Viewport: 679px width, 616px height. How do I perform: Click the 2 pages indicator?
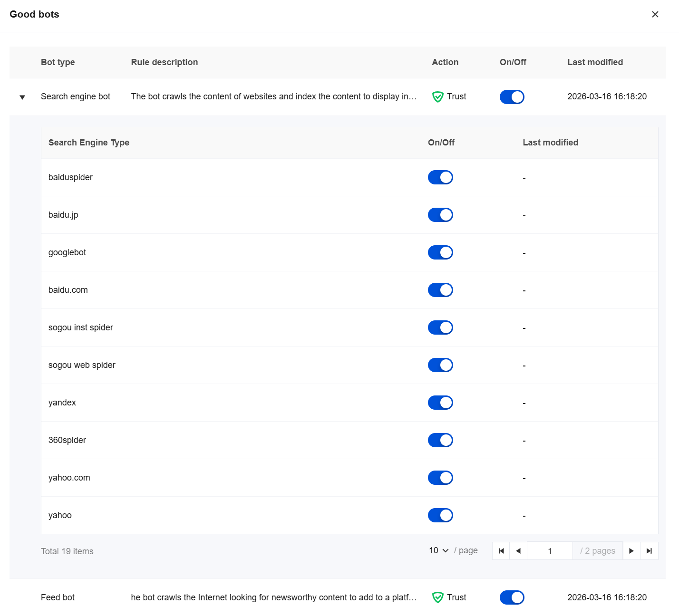click(x=598, y=551)
